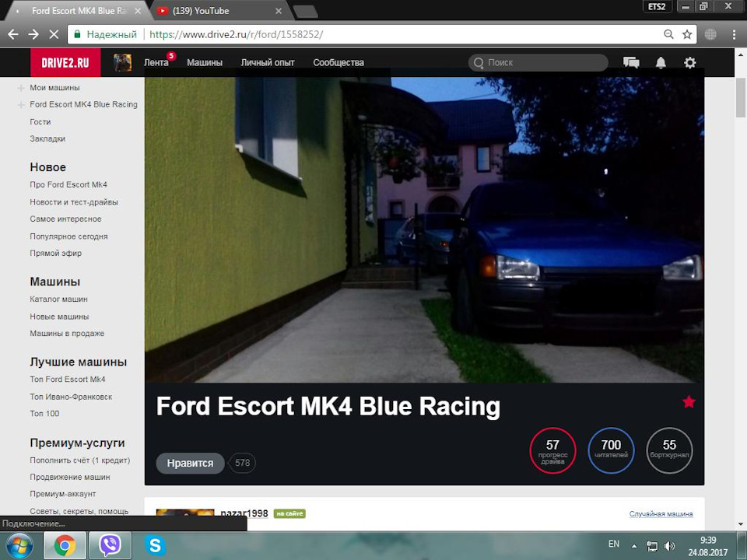Screen dimensions: 747x560
Task: Open Chrome's three-dot menu
Action: [734, 34]
